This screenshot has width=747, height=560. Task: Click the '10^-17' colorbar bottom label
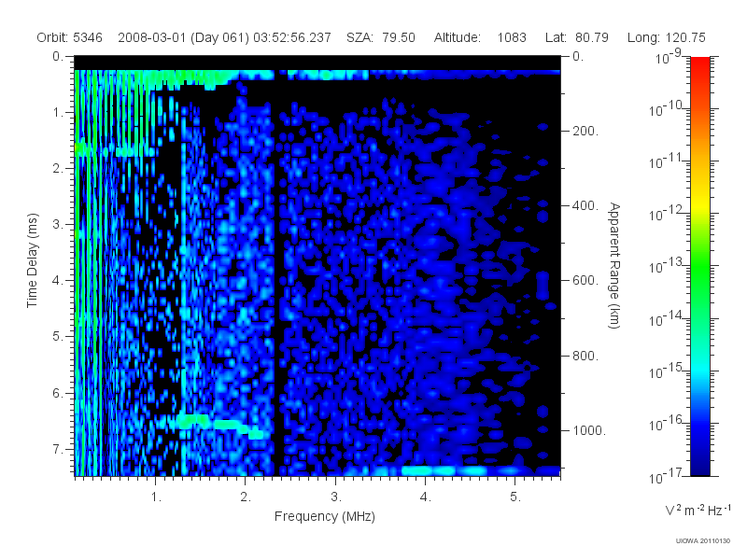666,476
